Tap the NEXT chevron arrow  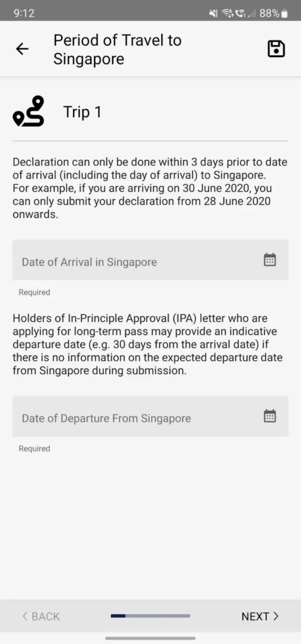pyautogui.click(x=276, y=616)
